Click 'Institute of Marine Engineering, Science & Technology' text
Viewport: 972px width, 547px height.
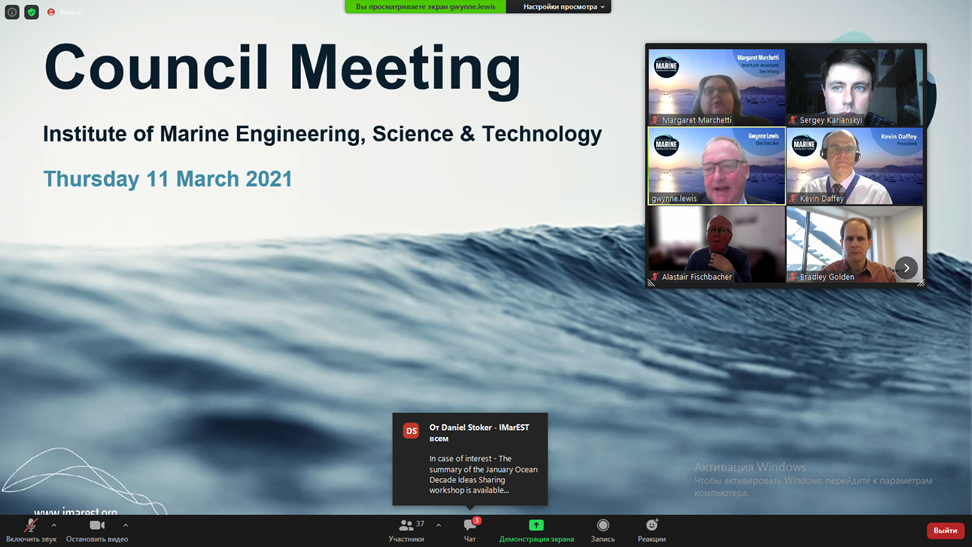(x=322, y=134)
